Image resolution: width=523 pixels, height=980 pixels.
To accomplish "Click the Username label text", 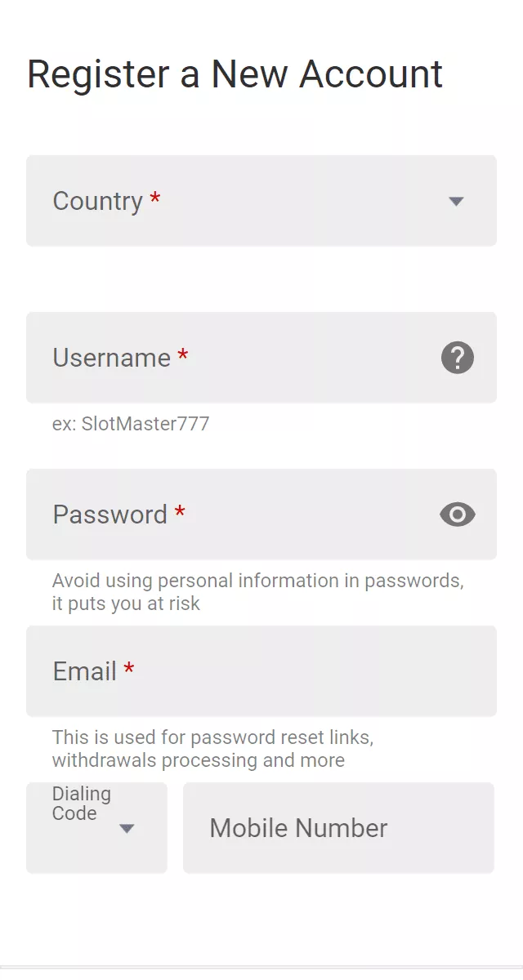I will (111, 358).
